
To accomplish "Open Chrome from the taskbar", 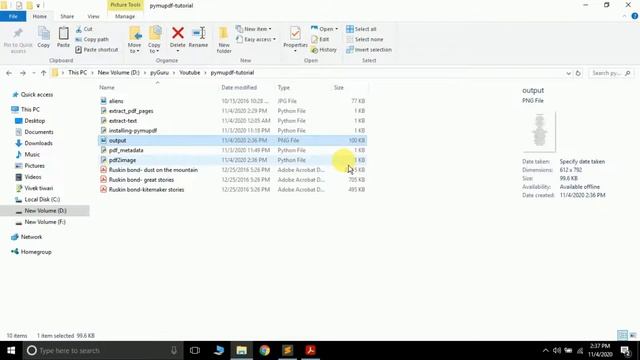I will pyautogui.click(x=264, y=350).
